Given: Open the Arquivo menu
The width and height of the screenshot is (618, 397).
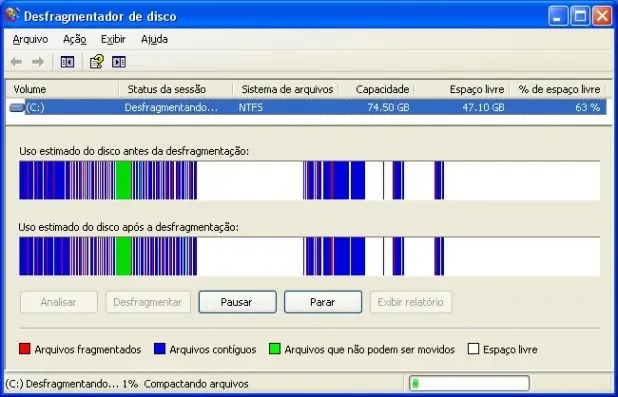Looking at the screenshot, I should coord(30,39).
